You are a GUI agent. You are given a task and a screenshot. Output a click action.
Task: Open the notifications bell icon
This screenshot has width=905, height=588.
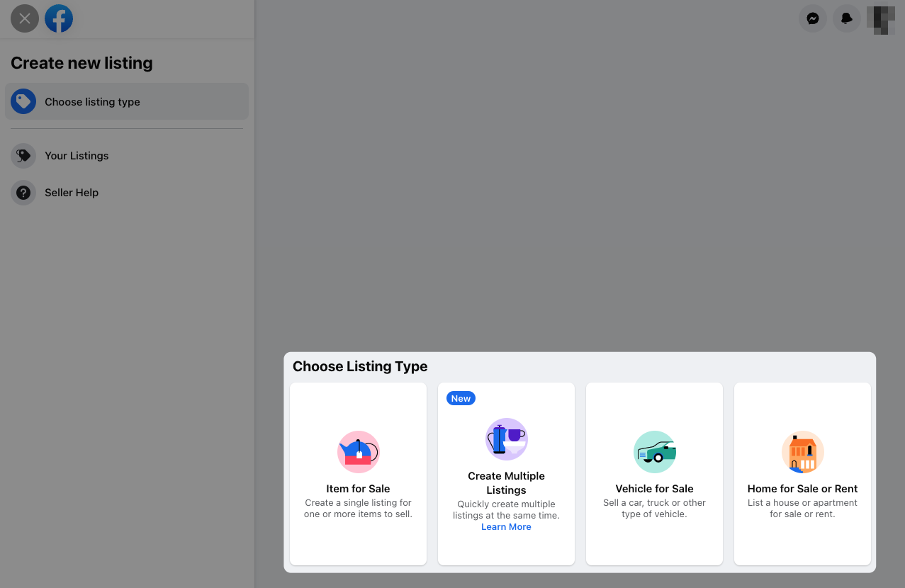[846, 18]
